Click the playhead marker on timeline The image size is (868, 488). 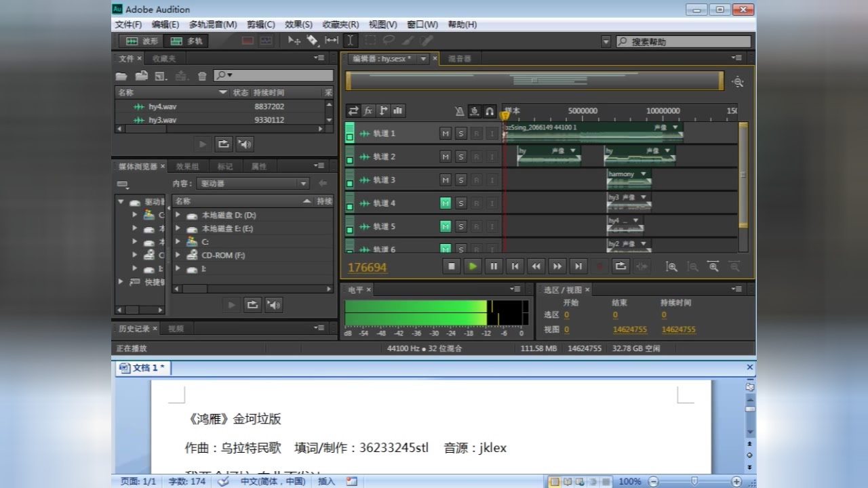coord(505,116)
